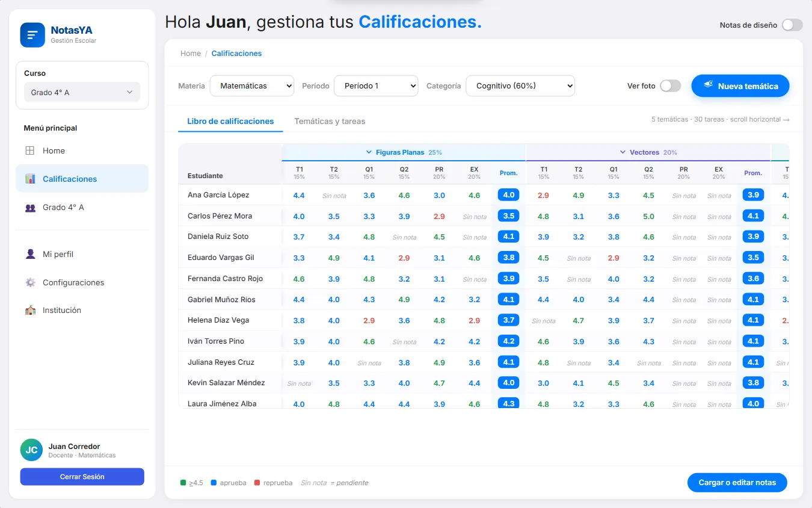Click Fernanda Castro Rojo's Vectores Prom. 3.6

(x=753, y=279)
